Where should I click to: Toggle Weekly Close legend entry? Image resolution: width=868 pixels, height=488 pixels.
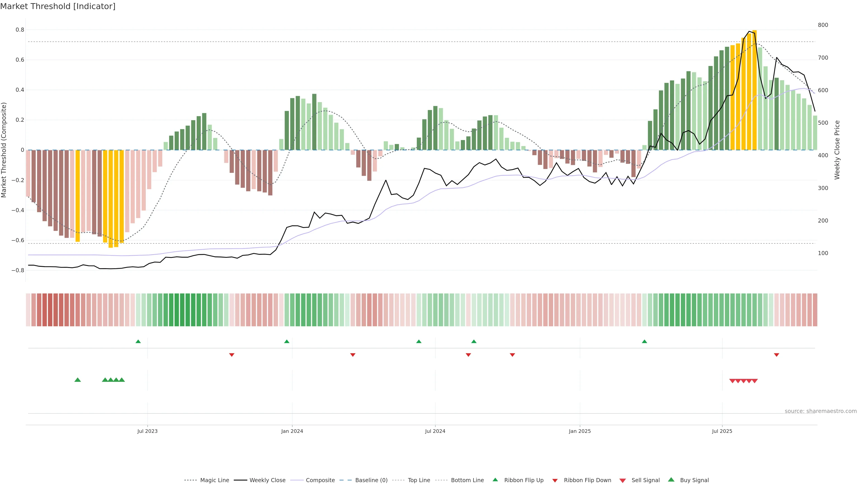pos(267,480)
